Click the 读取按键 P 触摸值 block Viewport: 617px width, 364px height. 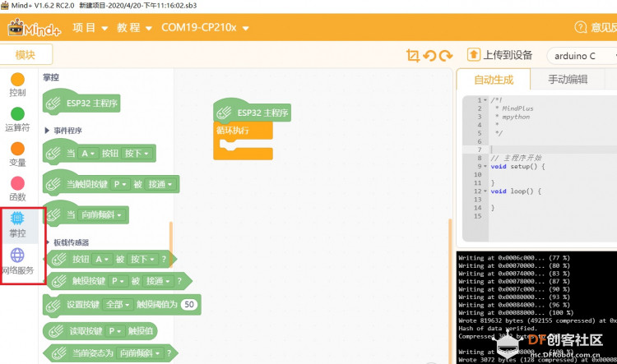point(100,331)
